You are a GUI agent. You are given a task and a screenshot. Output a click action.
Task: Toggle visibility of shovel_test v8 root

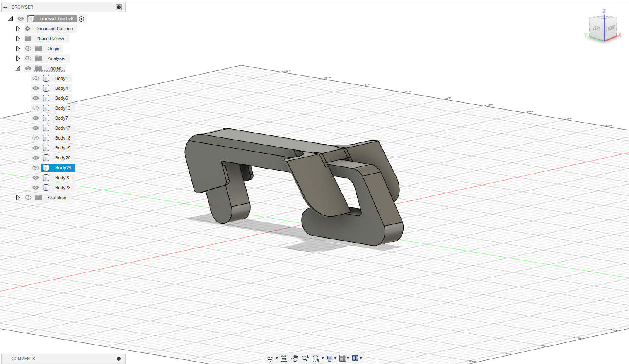(21, 19)
